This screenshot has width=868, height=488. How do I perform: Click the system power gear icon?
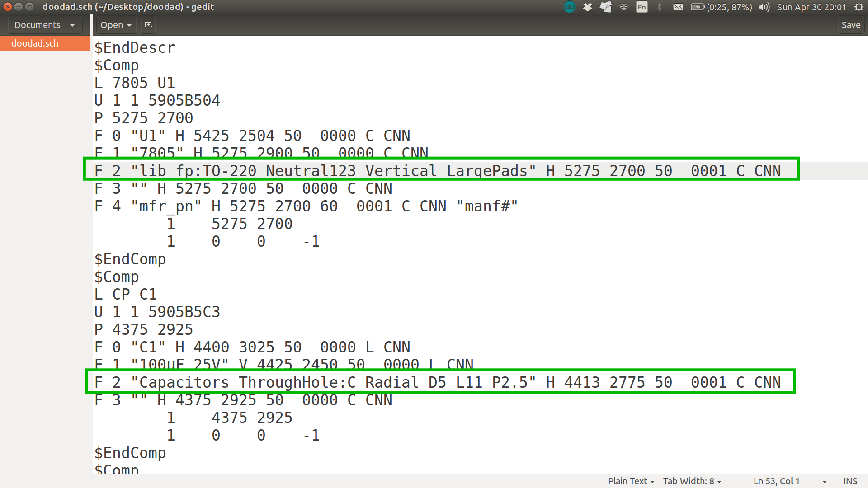(x=859, y=7)
